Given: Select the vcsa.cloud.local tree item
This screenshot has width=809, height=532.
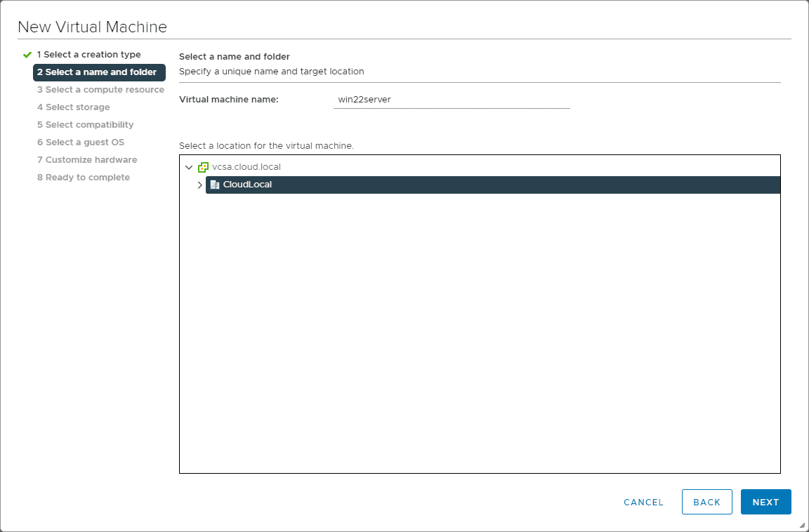Looking at the screenshot, I should pos(246,167).
